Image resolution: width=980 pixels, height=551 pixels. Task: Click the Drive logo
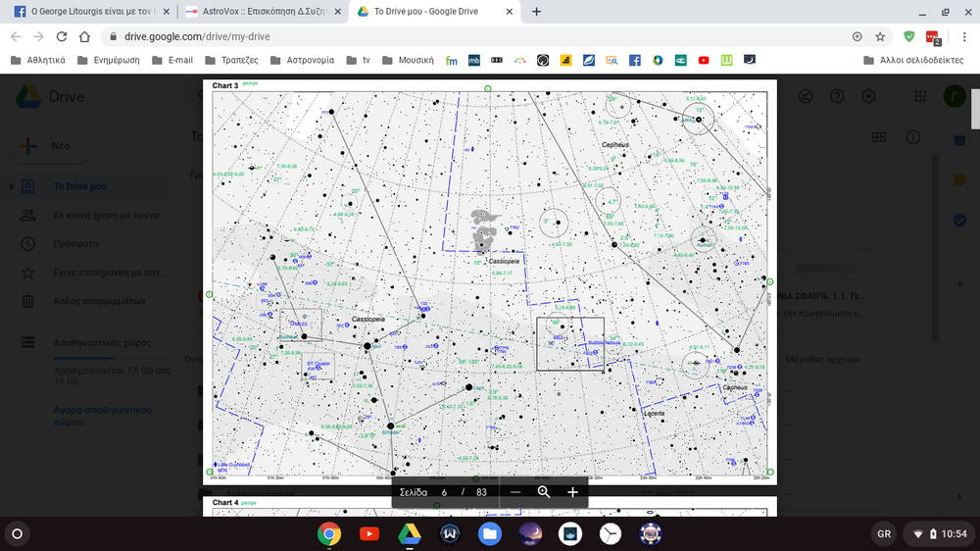[50, 96]
